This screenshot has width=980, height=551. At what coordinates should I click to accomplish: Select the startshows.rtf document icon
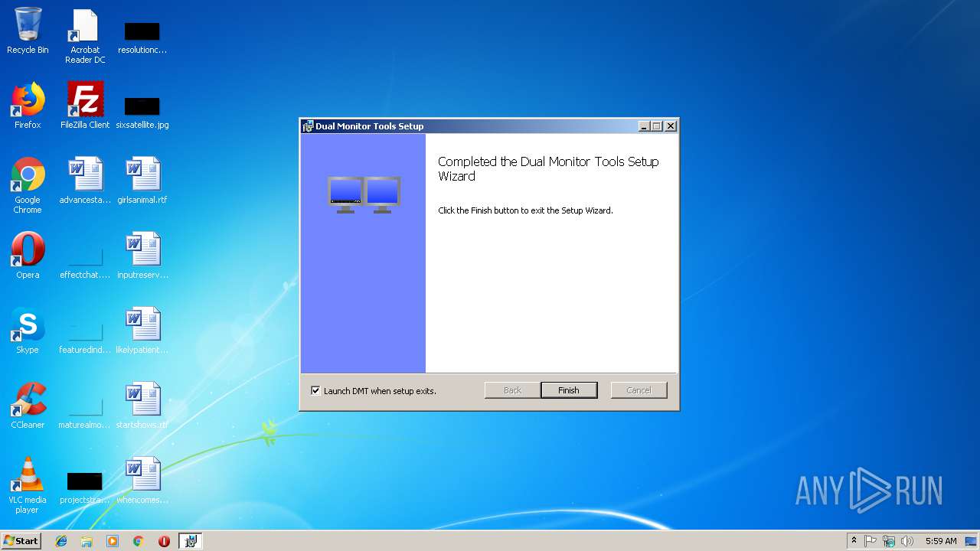142,406
